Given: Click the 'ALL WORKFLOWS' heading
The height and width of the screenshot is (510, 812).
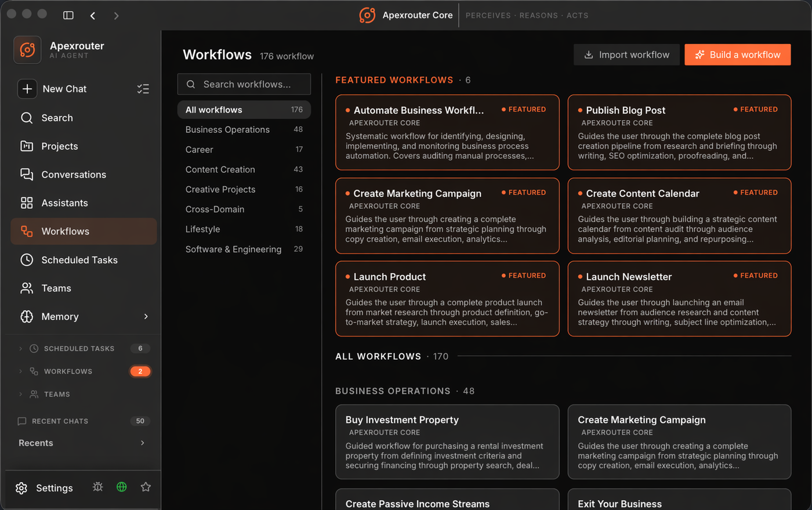Looking at the screenshot, I should [378, 356].
